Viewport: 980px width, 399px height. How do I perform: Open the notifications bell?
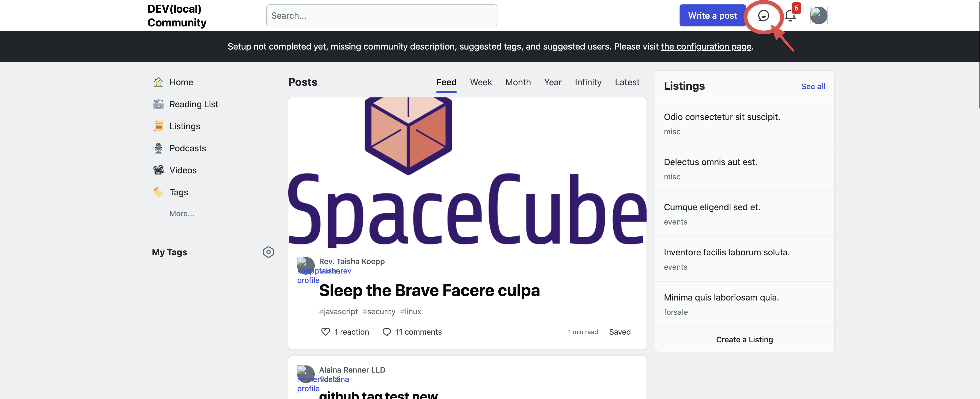(x=790, y=16)
